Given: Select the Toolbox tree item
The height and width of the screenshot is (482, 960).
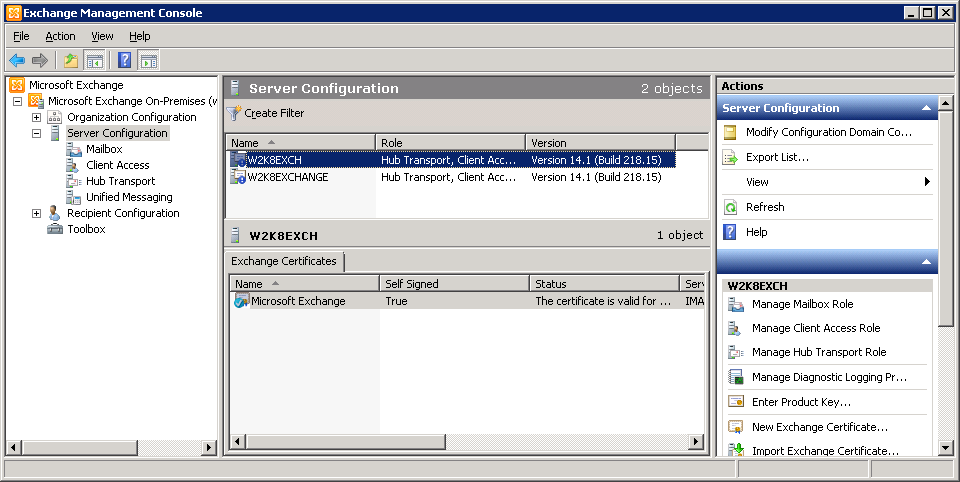Looking at the screenshot, I should tap(86, 229).
